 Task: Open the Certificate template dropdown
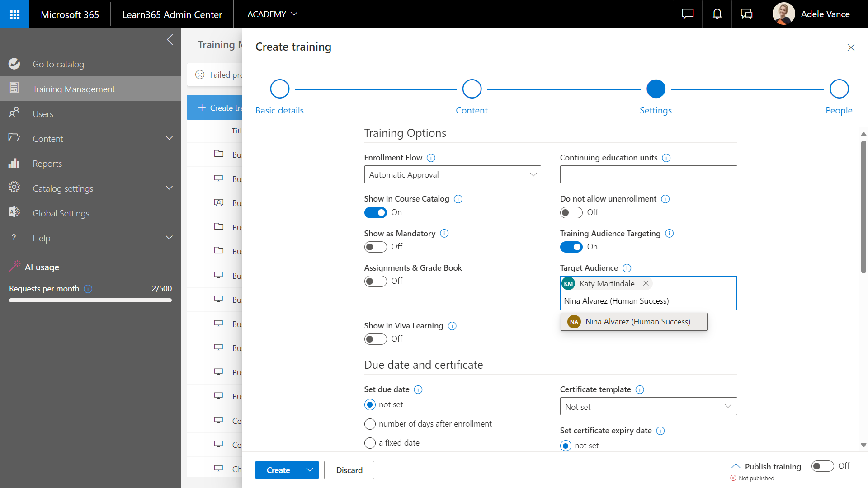coord(648,407)
